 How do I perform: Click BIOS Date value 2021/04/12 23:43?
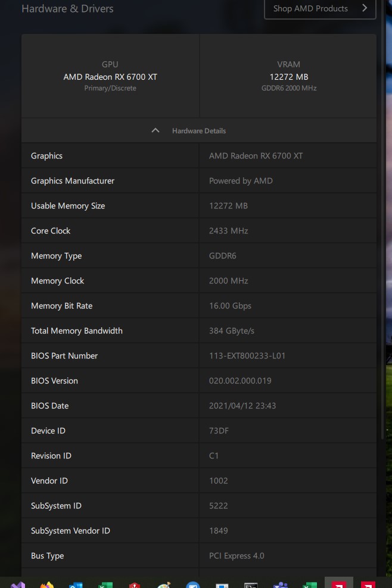pos(242,406)
